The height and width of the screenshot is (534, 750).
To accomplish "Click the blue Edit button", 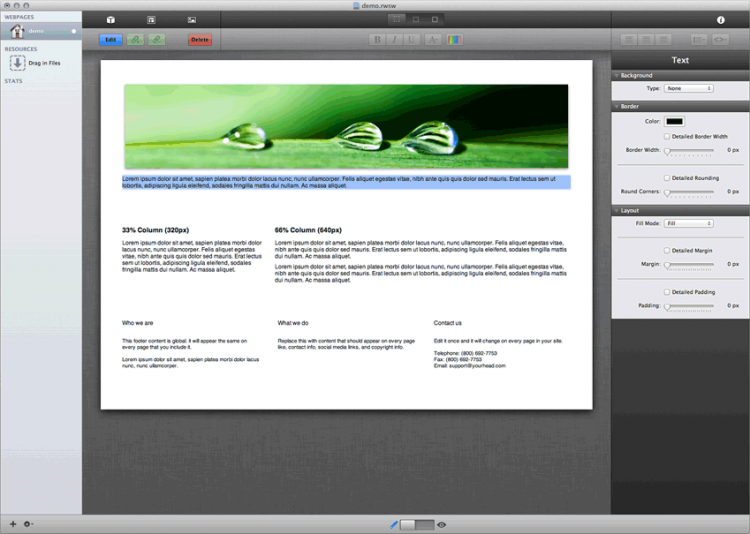I will (x=110, y=40).
